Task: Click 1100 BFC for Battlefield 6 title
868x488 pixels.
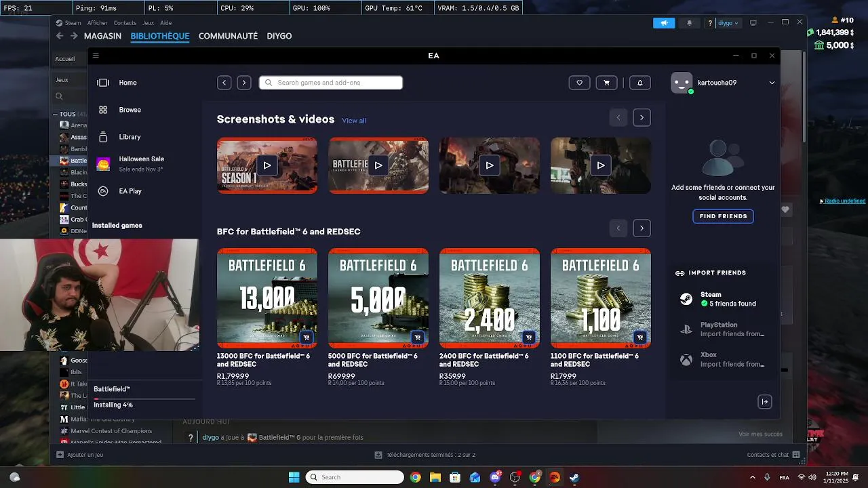Action: 595,360
